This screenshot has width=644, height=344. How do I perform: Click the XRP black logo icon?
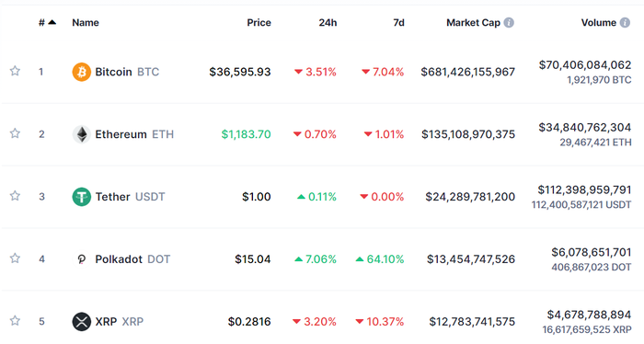point(81,321)
